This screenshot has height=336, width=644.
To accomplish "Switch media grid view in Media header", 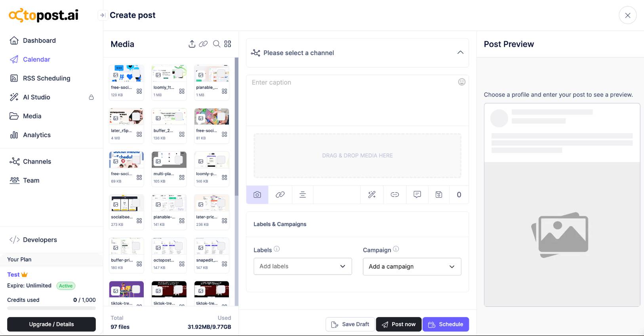I will pos(228,44).
